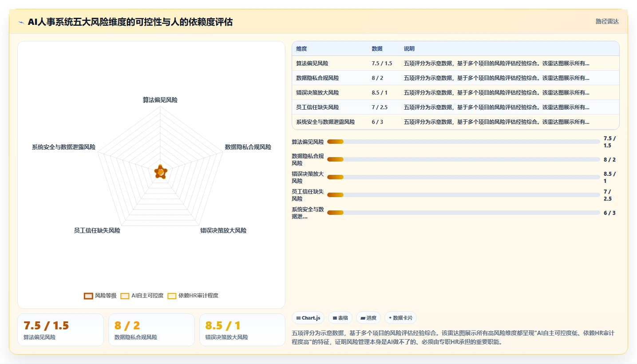Select the 算法偏见风险 table row cell
This screenshot has height=364, width=637.
tap(313, 63)
